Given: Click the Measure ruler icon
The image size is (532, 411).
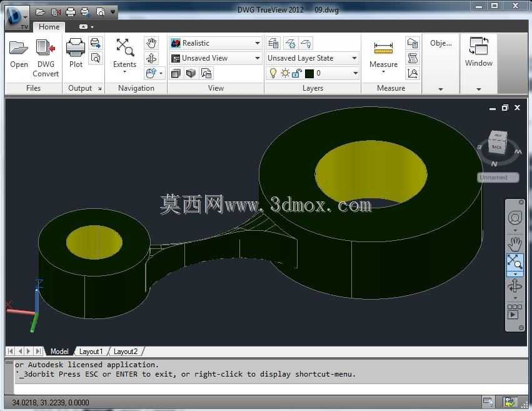Looking at the screenshot, I should [x=383, y=48].
